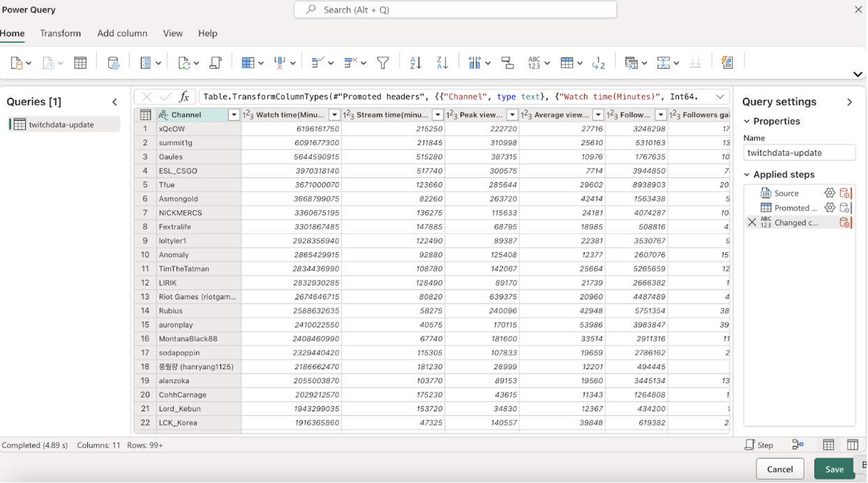Open the Group by tool
868x483 pixels.
[508, 63]
